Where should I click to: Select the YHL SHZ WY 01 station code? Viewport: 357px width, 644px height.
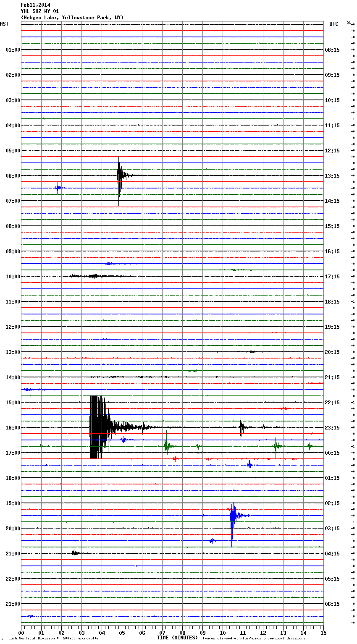pyautogui.click(x=39, y=11)
